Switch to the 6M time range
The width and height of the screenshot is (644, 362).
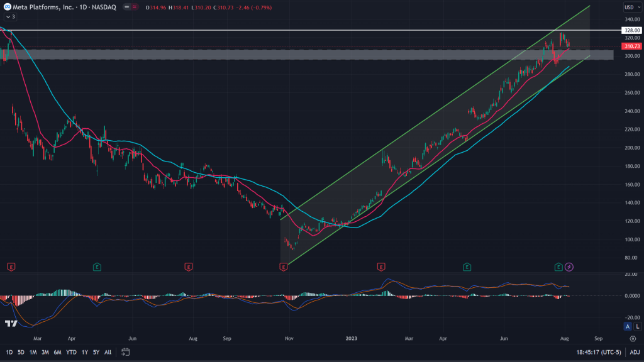(x=57, y=352)
